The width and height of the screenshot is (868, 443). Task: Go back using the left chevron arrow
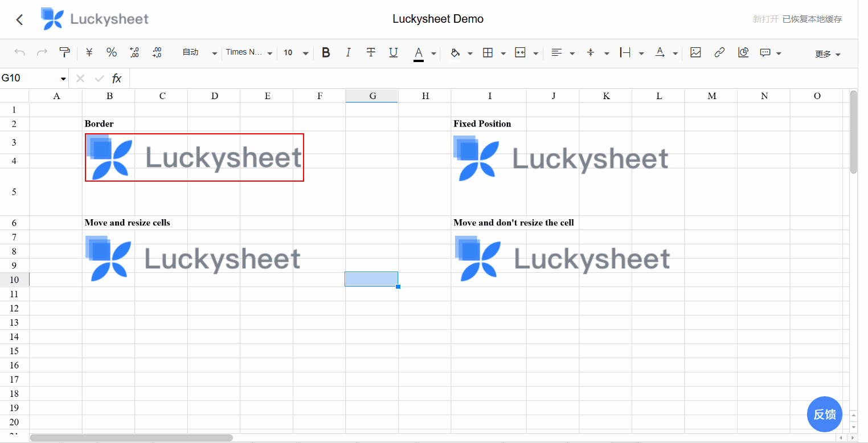tap(20, 19)
